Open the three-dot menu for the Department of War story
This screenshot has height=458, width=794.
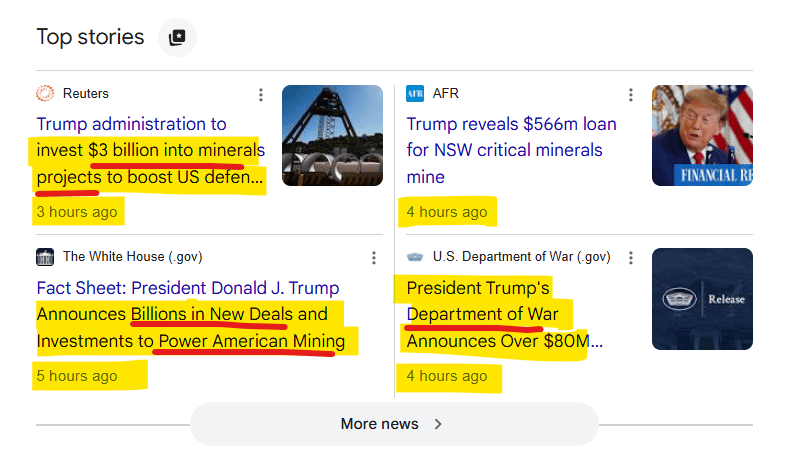coord(630,258)
